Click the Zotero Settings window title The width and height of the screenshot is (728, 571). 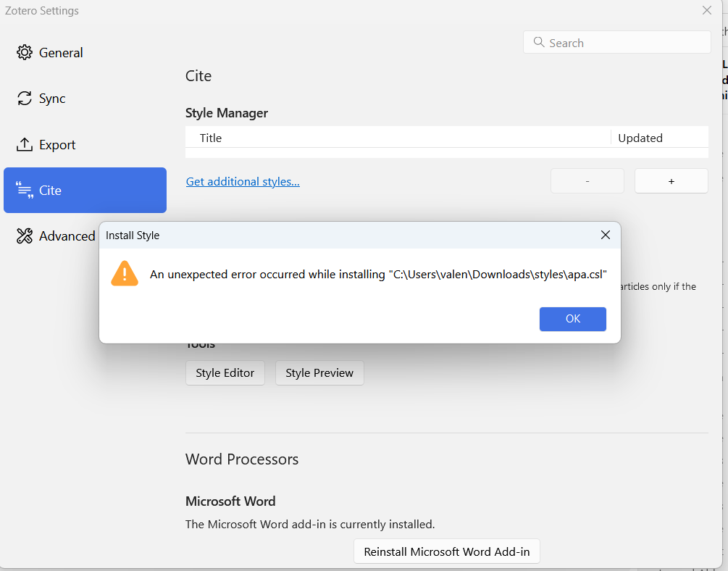pos(42,10)
